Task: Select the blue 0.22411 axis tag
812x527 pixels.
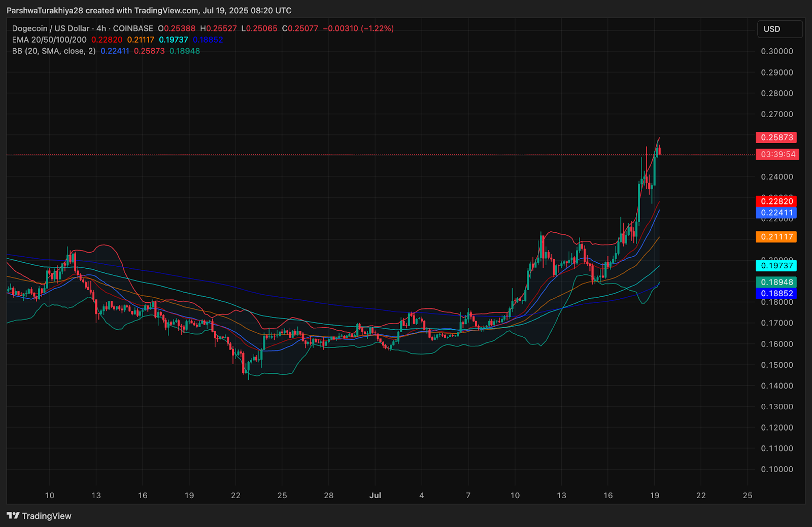Action: click(x=776, y=213)
